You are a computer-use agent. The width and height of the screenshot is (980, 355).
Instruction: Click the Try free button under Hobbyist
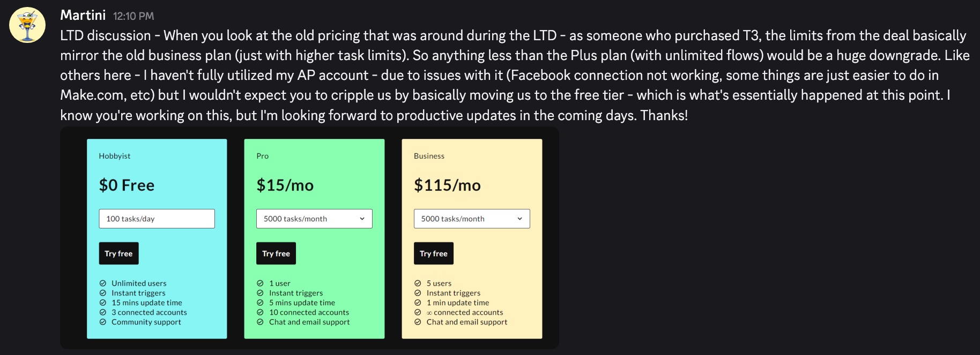(x=118, y=254)
